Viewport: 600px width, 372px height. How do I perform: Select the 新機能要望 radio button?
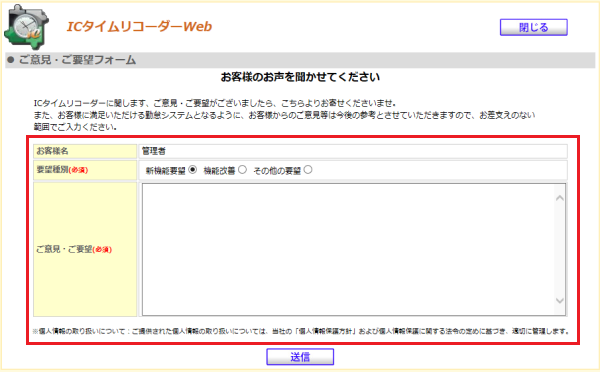(x=193, y=170)
